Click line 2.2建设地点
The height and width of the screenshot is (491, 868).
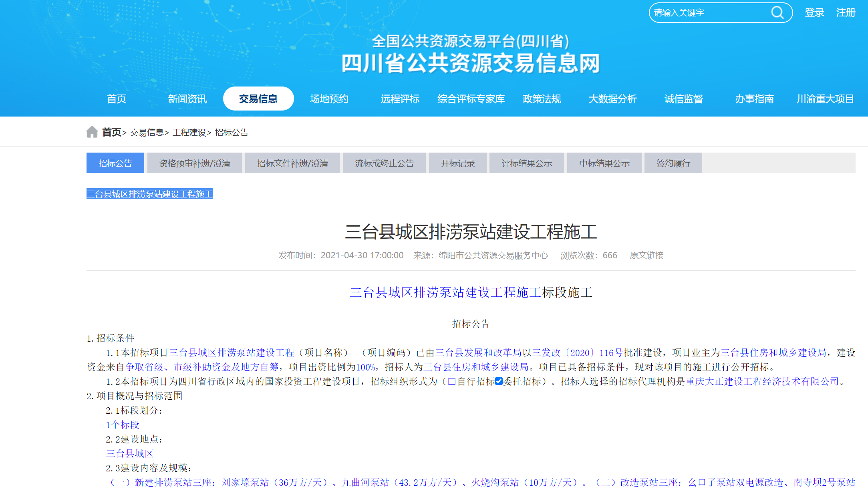point(134,439)
